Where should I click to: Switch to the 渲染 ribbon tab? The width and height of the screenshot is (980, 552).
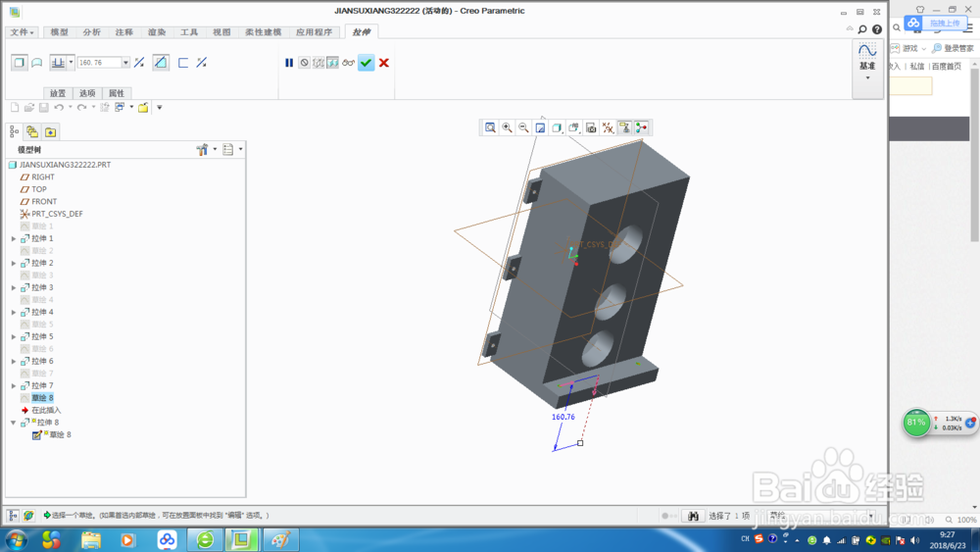[x=157, y=32]
